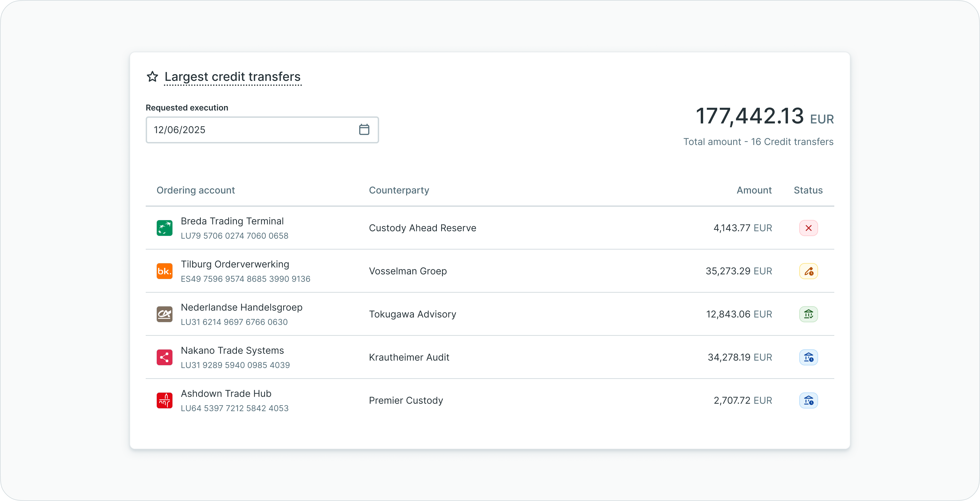Click the Tokugawa Advisory counterparty
The width and height of the screenshot is (980, 501).
pos(412,314)
